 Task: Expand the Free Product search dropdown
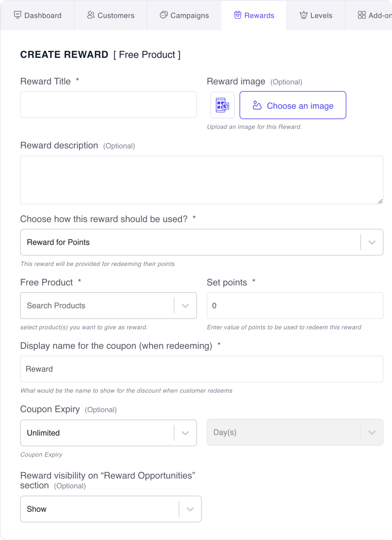(x=186, y=305)
